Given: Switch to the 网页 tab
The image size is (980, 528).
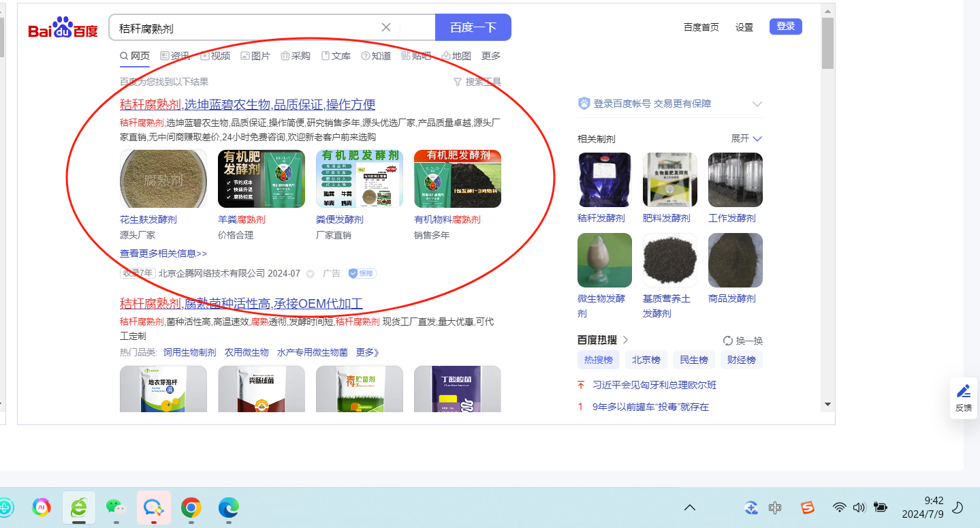Looking at the screenshot, I should 135,56.
